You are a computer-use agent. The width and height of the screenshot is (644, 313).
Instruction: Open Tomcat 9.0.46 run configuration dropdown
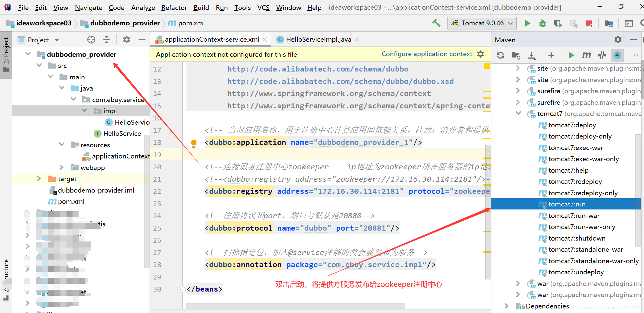click(482, 23)
